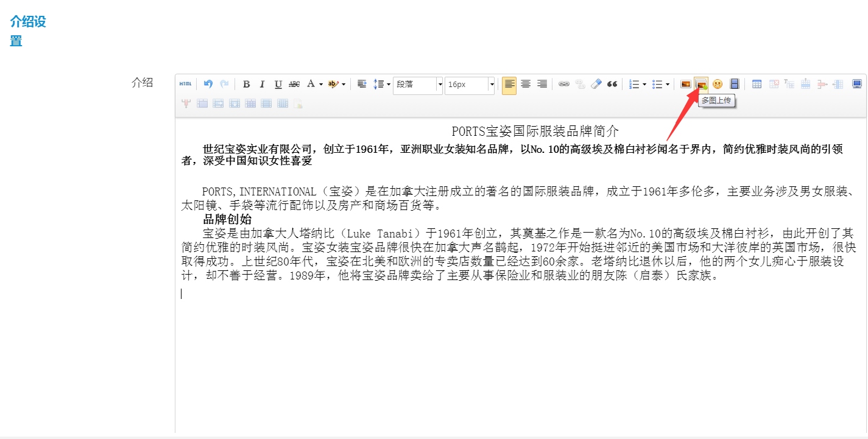Click paragraph starting '宝姿是由加拿大人塔纳比'
The image size is (868, 439).
coord(520,255)
